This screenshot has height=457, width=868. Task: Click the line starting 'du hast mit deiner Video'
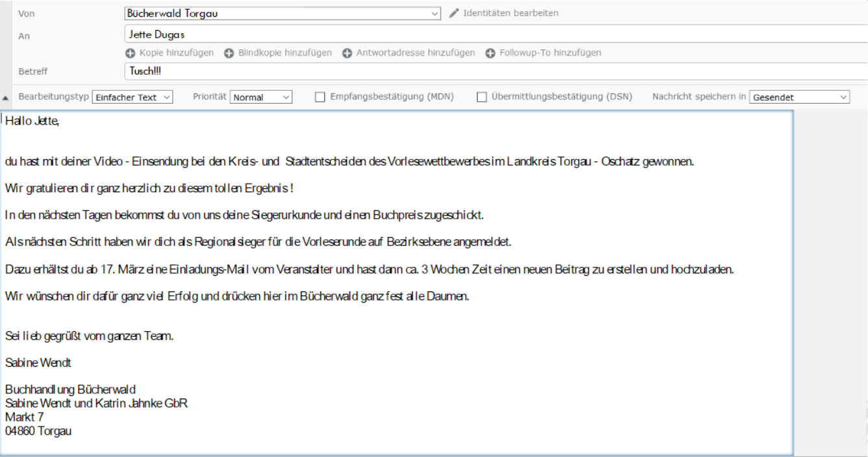tap(350, 162)
